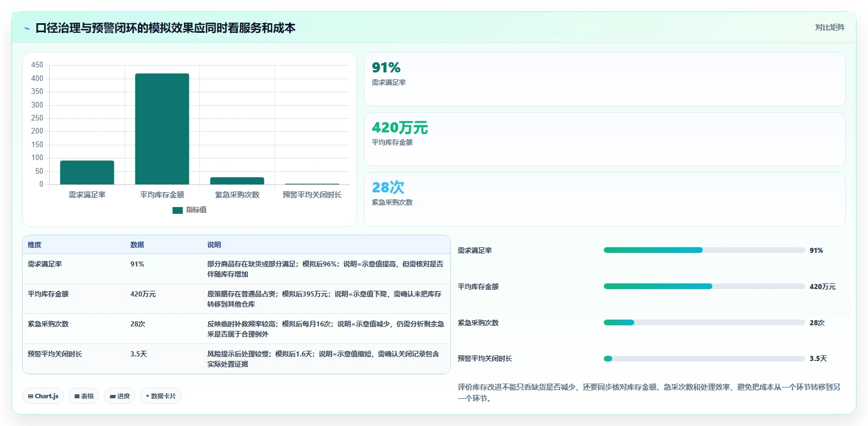Click the 表格 tag chip
The height and width of the screenshot is (426, 868).
pyautogui.click(x=84, y=396)
